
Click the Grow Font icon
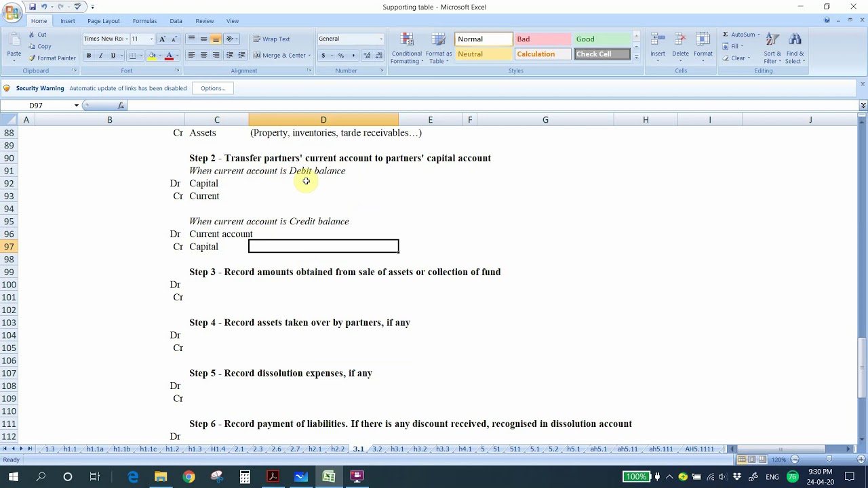162,39
